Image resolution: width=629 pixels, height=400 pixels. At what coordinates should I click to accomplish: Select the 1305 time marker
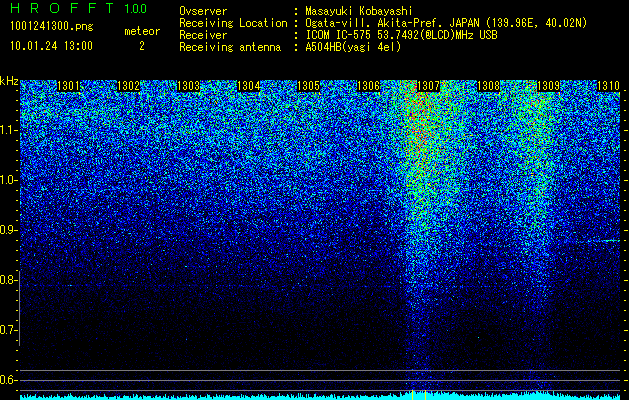(x=308, y=86)
